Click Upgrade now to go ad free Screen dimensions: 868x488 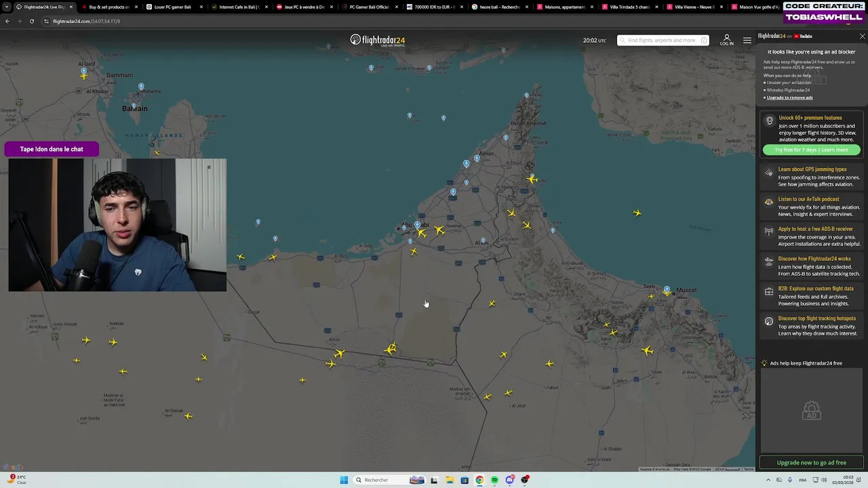(x=811, y=462)
